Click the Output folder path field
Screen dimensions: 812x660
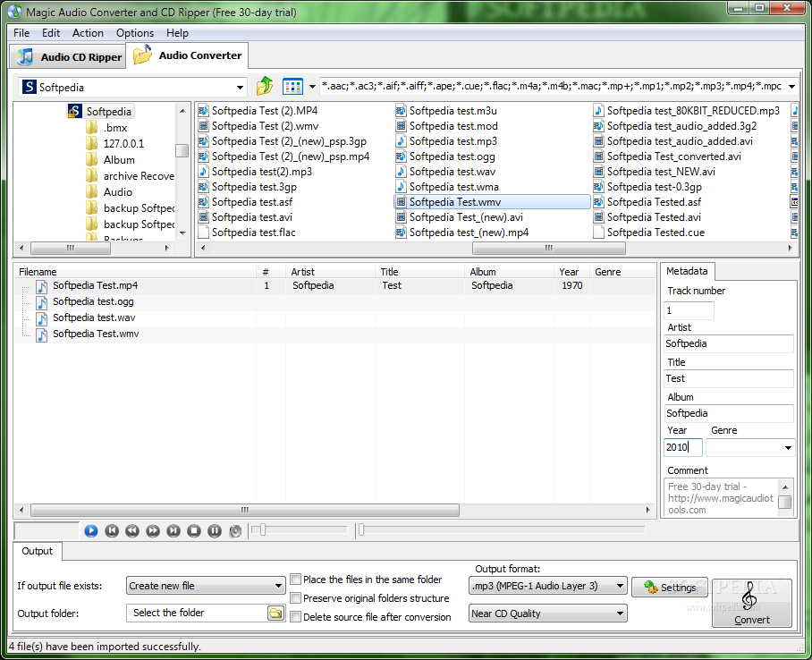click(x=197, y=613)
